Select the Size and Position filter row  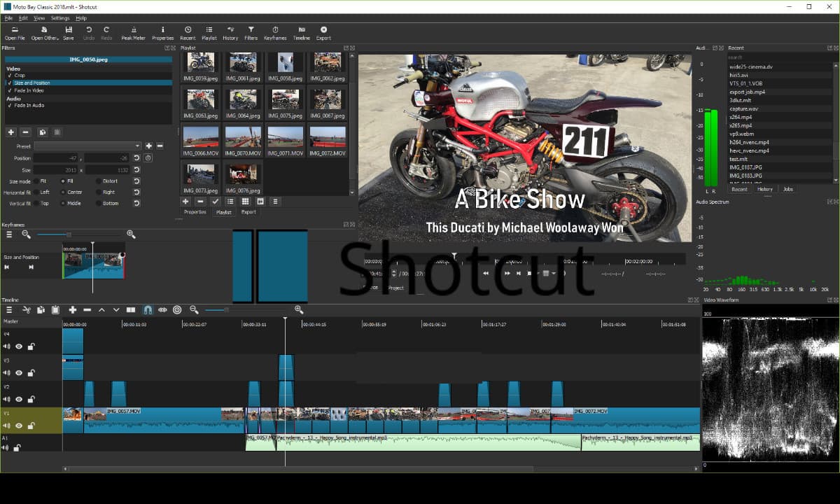click(x=88, y=83)
